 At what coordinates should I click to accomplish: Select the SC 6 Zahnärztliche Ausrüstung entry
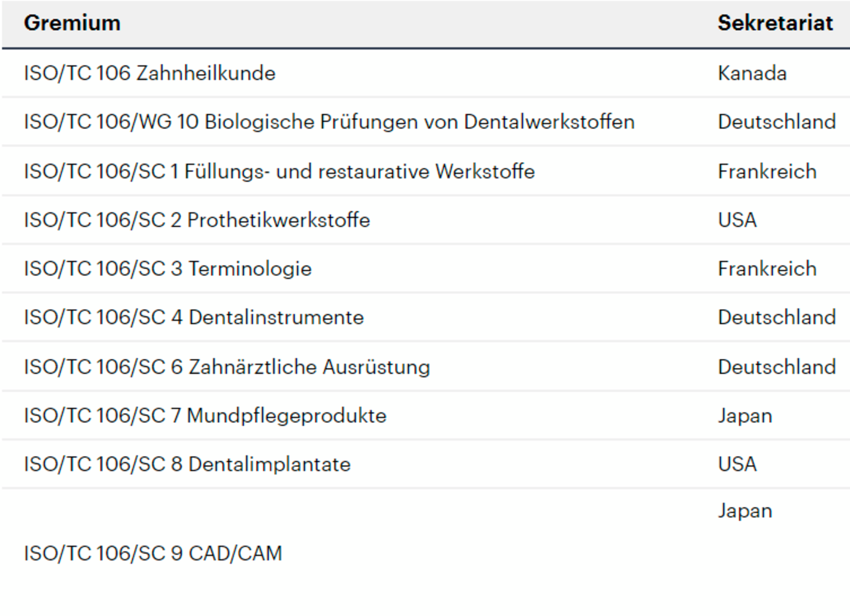pos(227,367)
